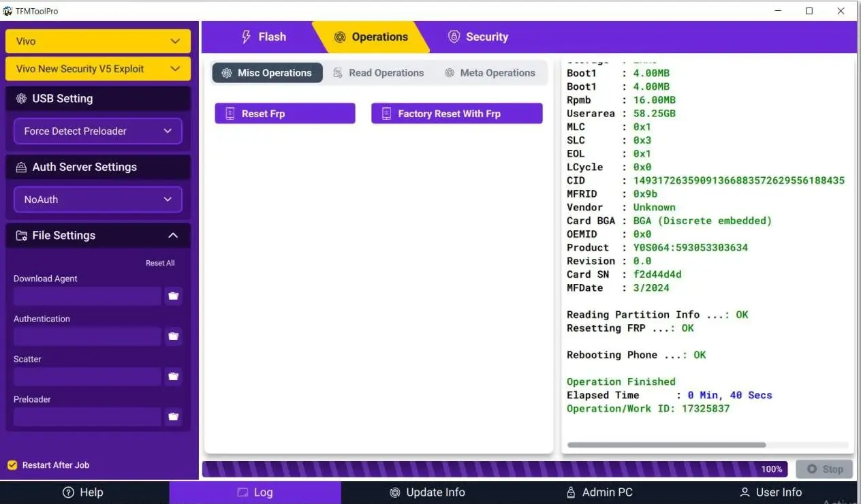861x504 pixels.
Task: Click the User Info person icon
Action: 745,492
